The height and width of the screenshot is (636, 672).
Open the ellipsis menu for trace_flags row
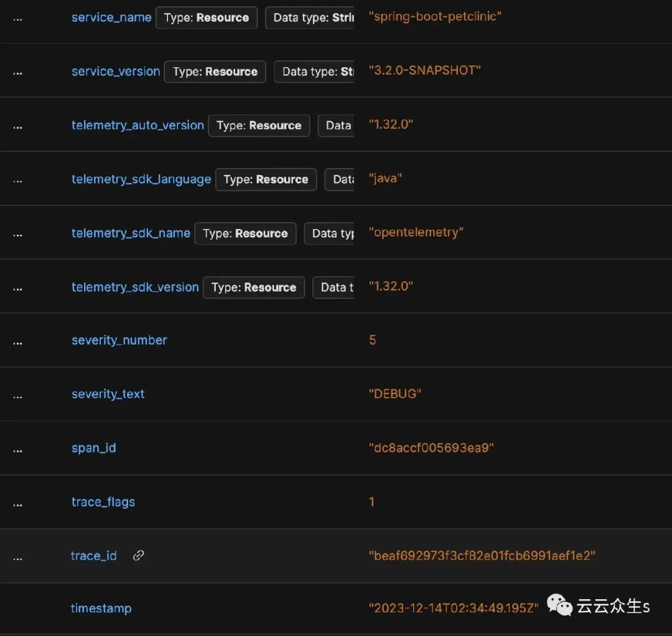(x=17, y=503)
